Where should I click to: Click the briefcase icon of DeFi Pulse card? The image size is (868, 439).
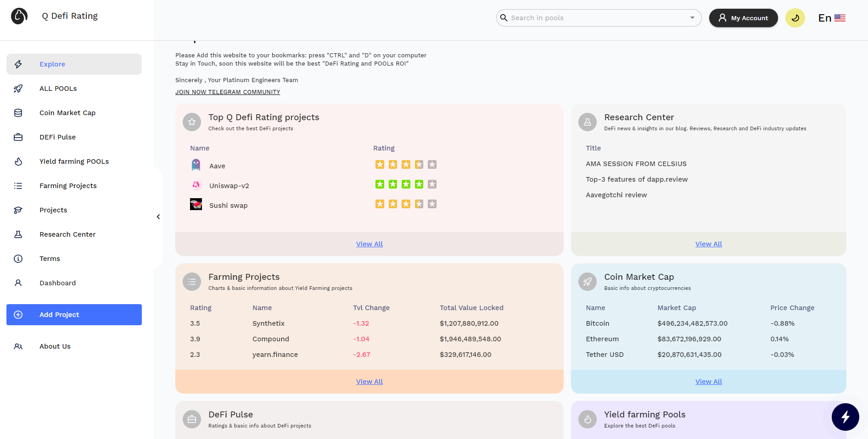pyautogui.click(x=192, y=419)
